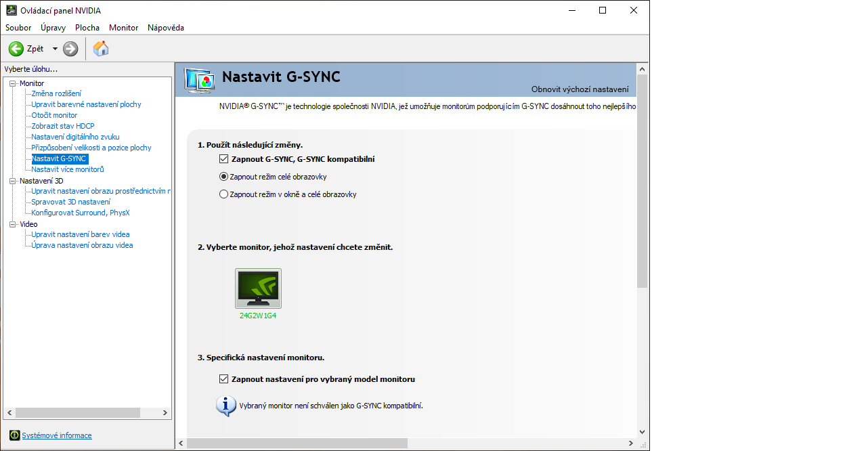Click the NVIDIA icon in the title bar
Image resolution: width=868 pixels, height=451 pixels.
(x=12, y=10)
